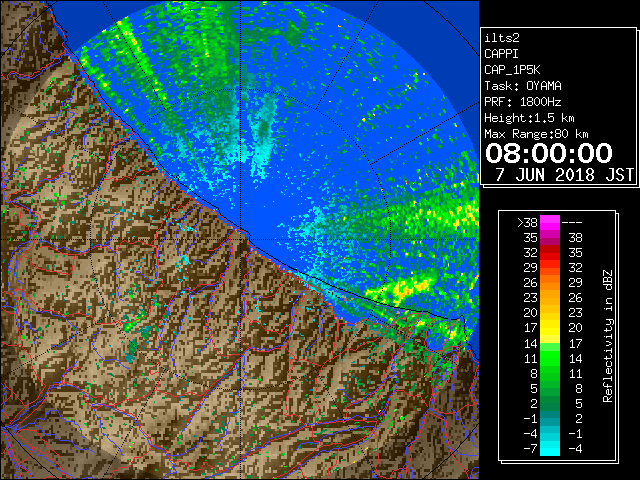Image resolution: width=640 pixels, height=480 pixels.
Task: Click the magenta >38 dBZ legend swatch
Action: pos(550,222)
